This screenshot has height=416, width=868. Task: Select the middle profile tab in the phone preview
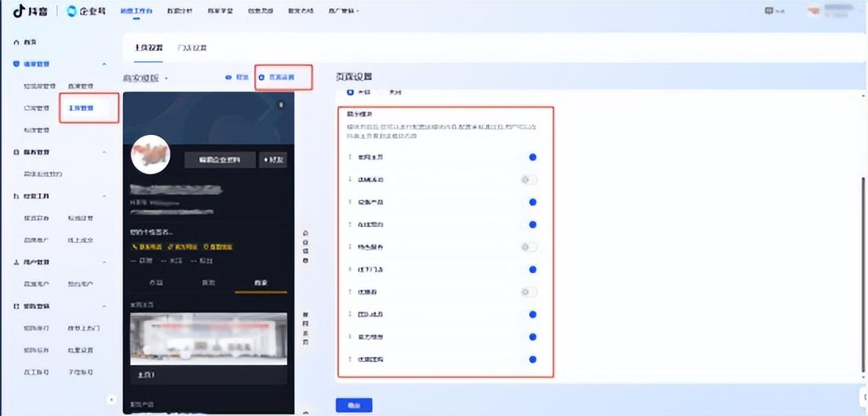tap(208, 283)
